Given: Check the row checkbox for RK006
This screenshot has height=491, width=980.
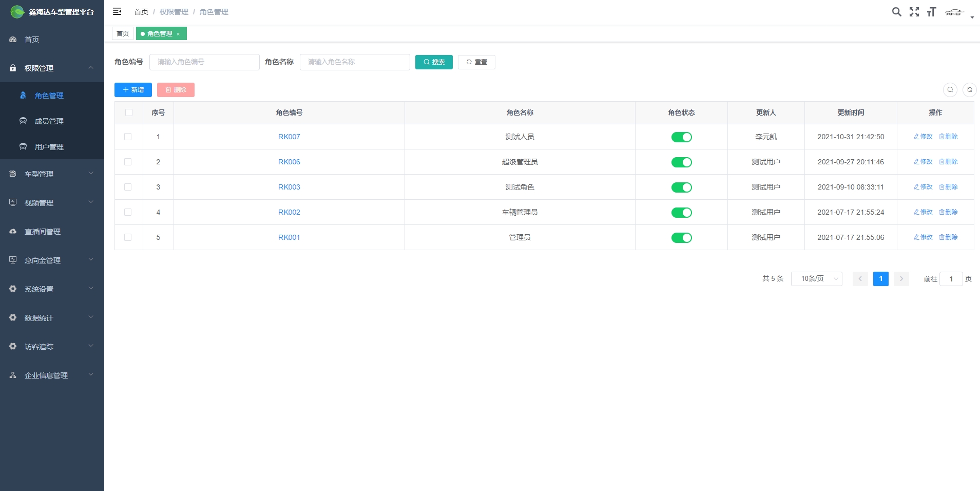Looking at the screenshot, I should pos(128,162).
